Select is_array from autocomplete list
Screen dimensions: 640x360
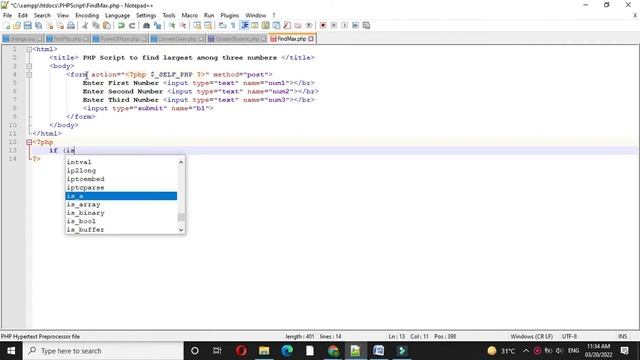click(x=121, y=204)
